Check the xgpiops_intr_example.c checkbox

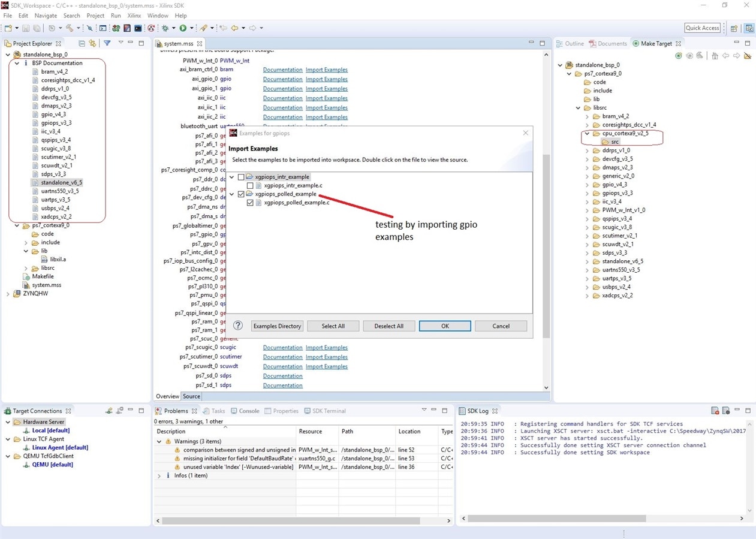point(250,185)
